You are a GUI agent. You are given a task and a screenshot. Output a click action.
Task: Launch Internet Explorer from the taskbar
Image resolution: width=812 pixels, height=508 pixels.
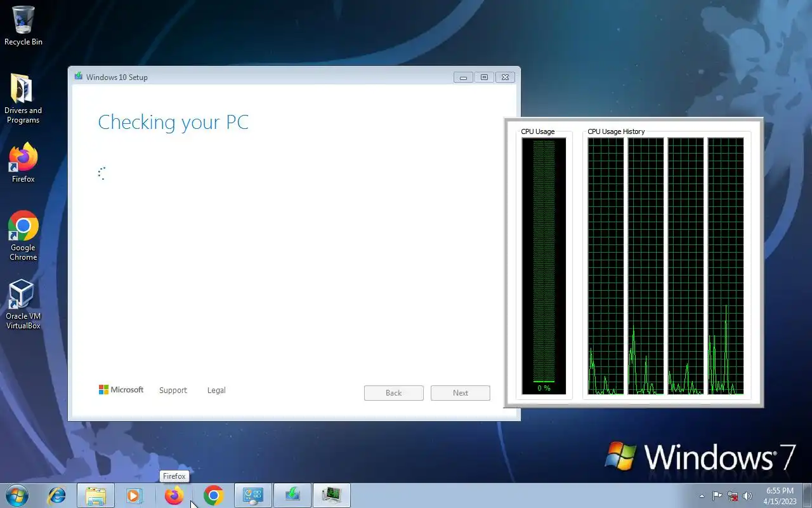pyautogui.click(x=57, y=495)
